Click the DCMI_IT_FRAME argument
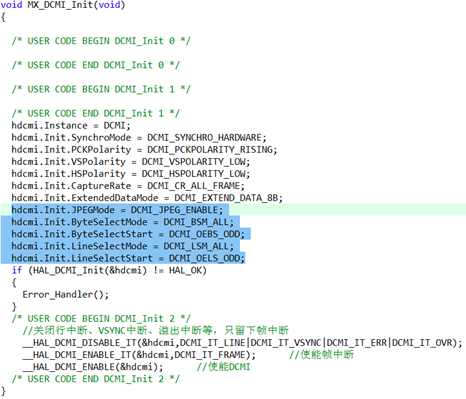 point(210,355)
